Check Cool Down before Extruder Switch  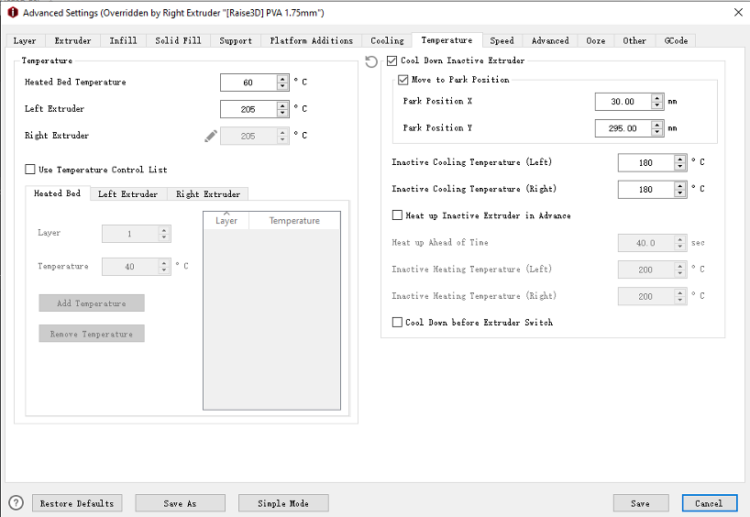[398, 323]
